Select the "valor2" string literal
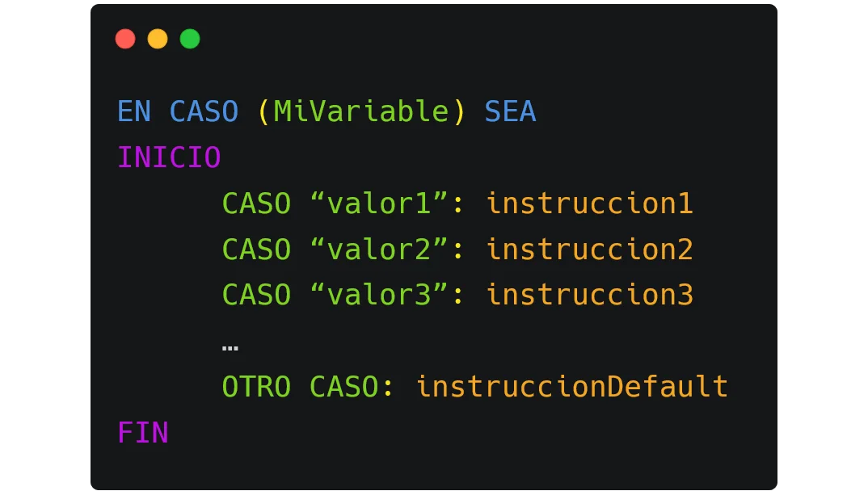The width and height of the screenshot is (868, 491). (379, 250)
